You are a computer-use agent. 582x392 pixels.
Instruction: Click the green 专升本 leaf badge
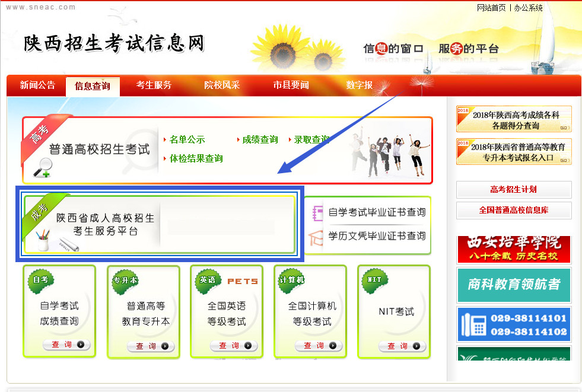tap(125, 281)
